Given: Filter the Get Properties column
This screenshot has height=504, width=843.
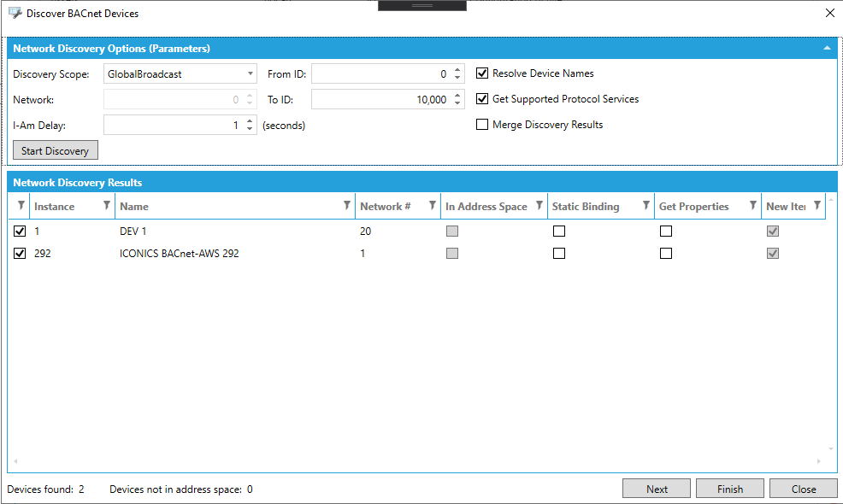Looking at the screenshot, I should click(752, 206).
